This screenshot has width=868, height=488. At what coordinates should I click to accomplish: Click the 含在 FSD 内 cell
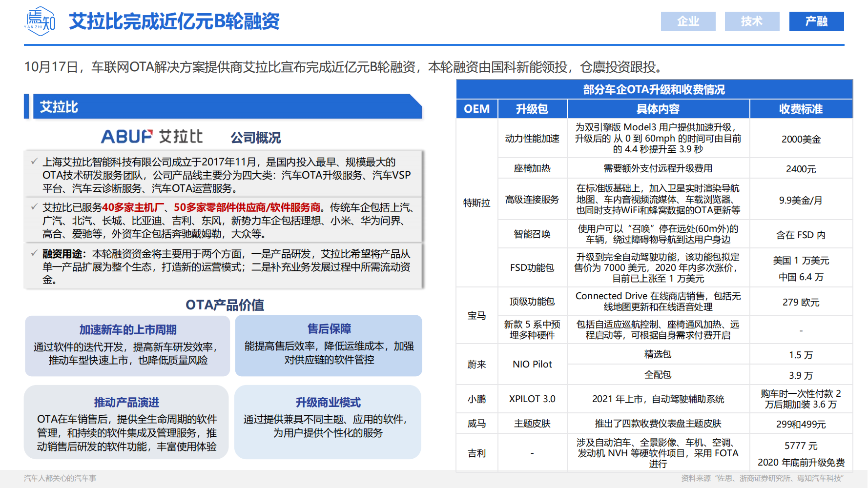[x=801, y=235]
